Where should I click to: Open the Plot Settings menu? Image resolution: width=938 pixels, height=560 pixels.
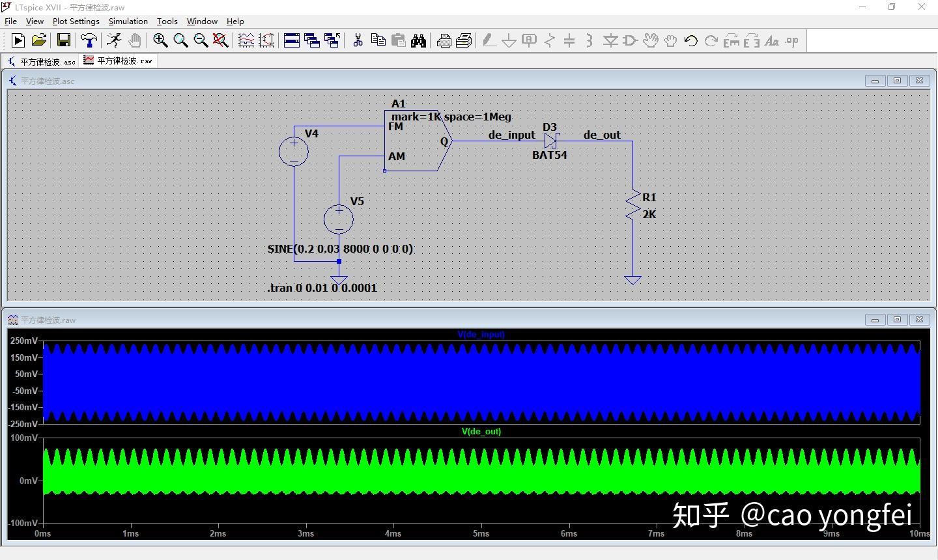click(x=76, y=21)
